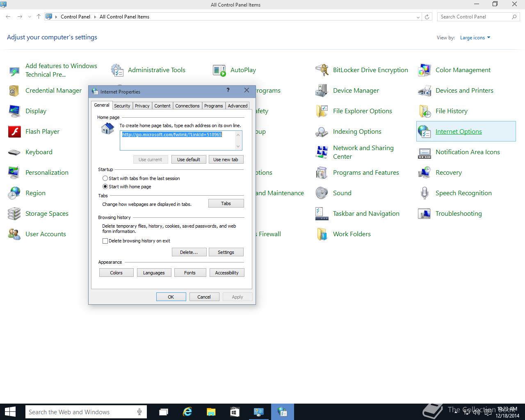Open the Credential Manager icon
The image size is (525, 420).
coord(14,91)
